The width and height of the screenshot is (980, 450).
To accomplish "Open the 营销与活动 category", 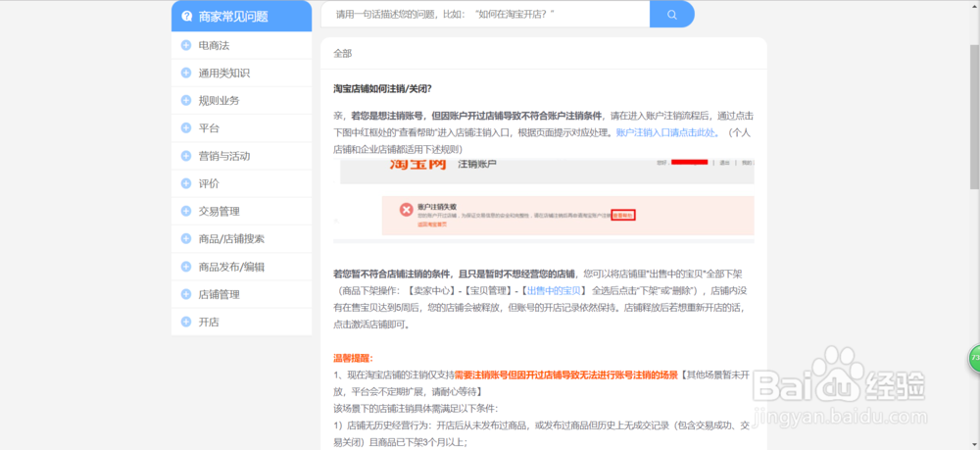I will pyautogui.click(x=241, y=156).
